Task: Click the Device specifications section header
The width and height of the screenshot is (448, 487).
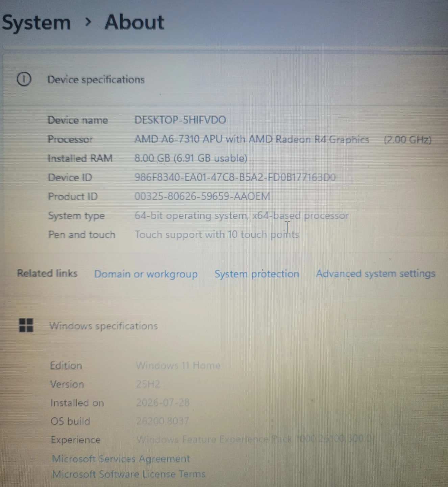Action: click(x=96, y=79)
